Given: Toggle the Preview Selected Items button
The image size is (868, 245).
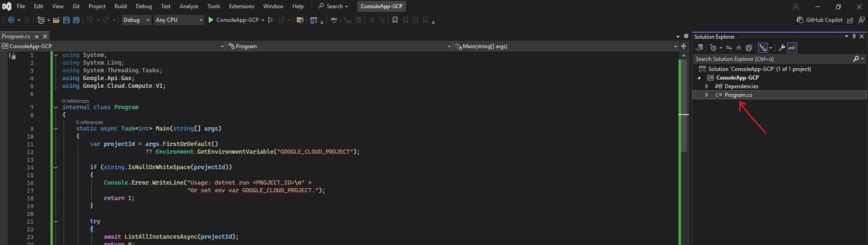Looking at the screenshot, I should pos(792,48).
